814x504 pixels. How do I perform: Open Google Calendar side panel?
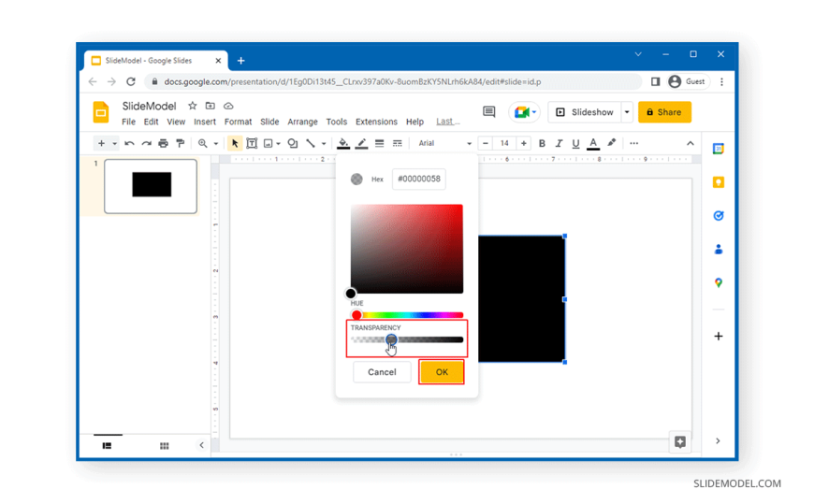pyautogui.click(x=719, y=149)
